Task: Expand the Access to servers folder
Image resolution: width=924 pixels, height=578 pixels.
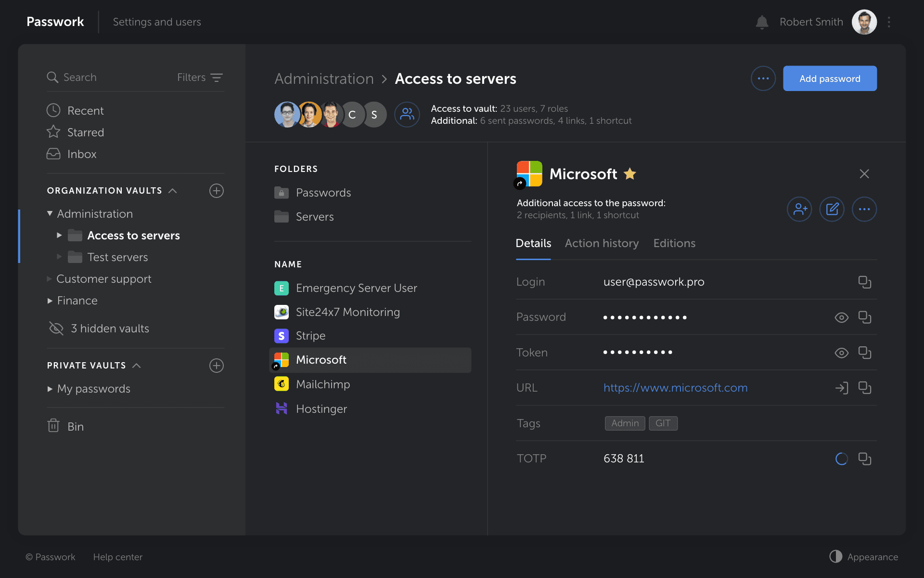Action: [59, 236]
